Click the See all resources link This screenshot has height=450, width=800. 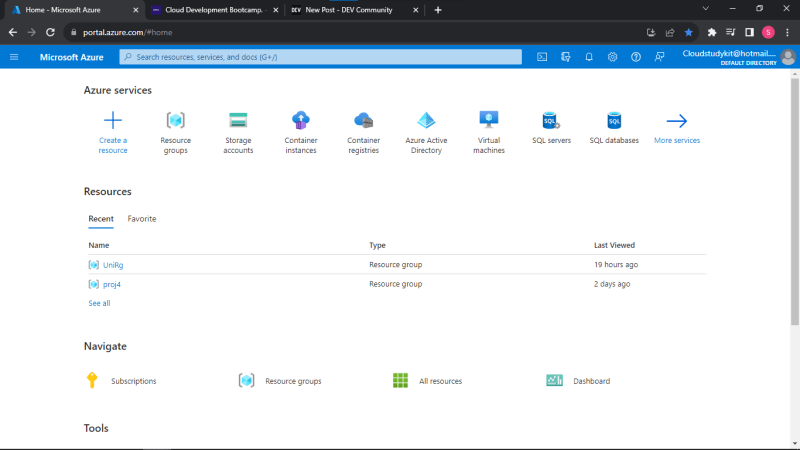(x=99, y=303)
